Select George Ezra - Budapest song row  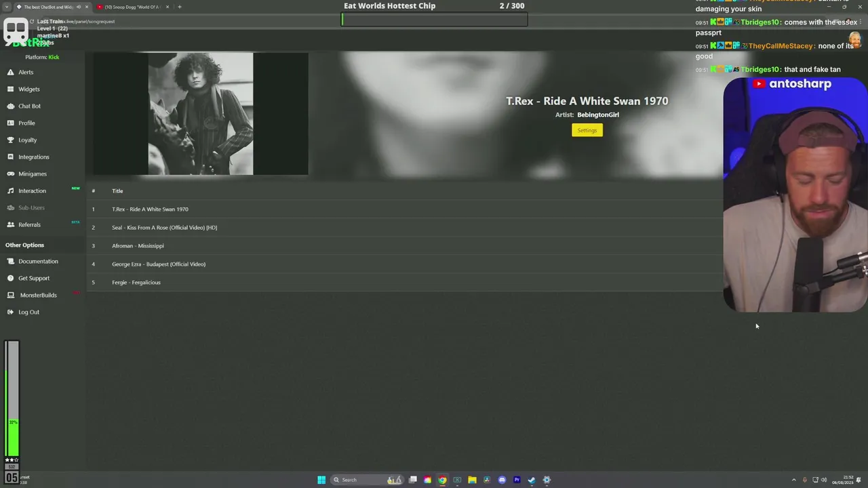click(x=404, y=264)
